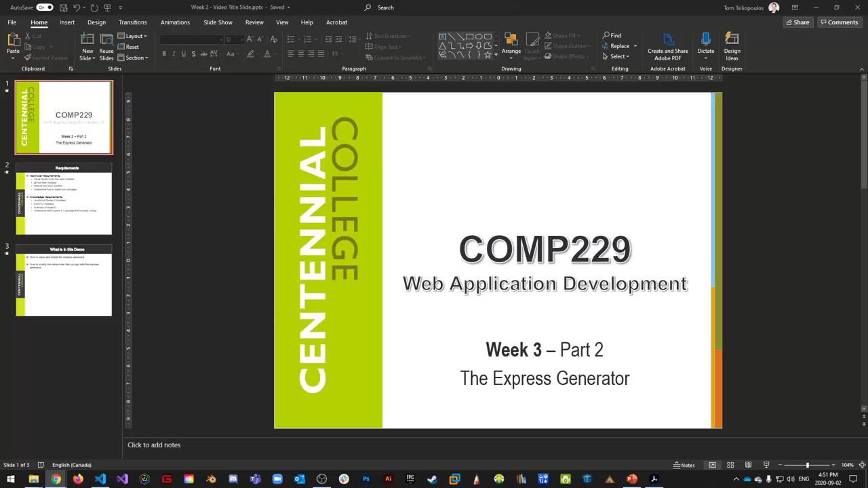
Task: Click the Create and Share Adobe PDF button
Action: 668,46
